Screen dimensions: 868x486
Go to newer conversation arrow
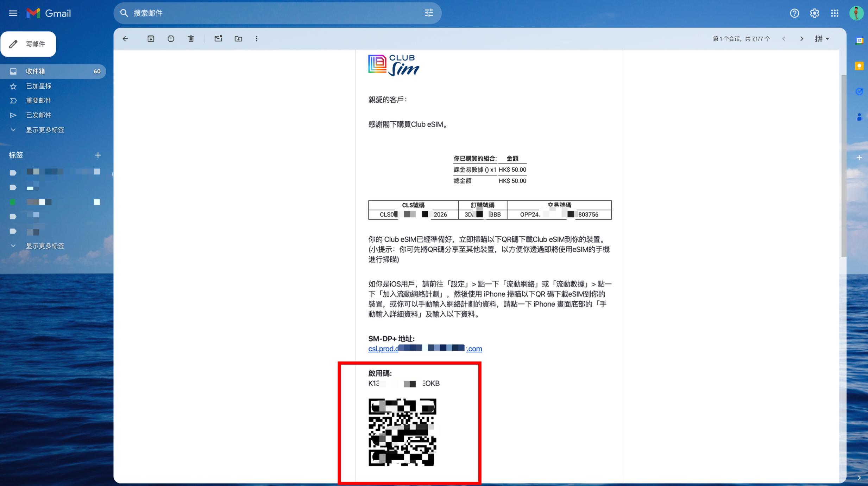click(x=784, y=39)
